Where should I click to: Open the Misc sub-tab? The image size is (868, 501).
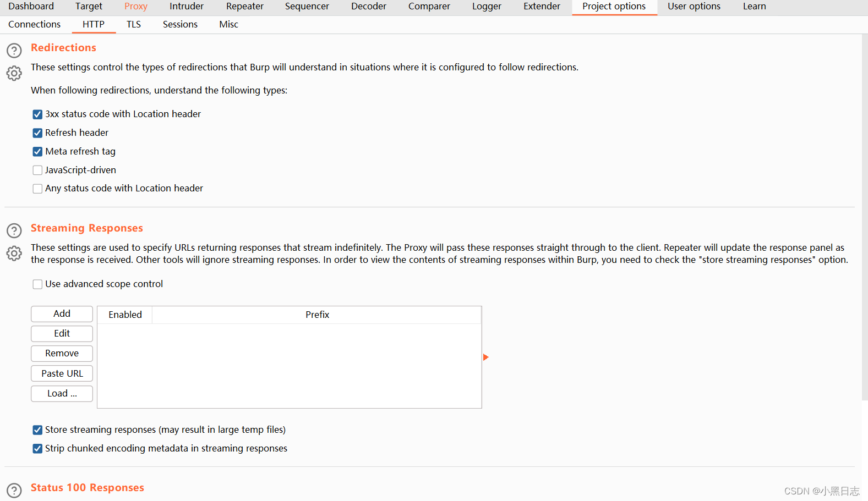228,25
